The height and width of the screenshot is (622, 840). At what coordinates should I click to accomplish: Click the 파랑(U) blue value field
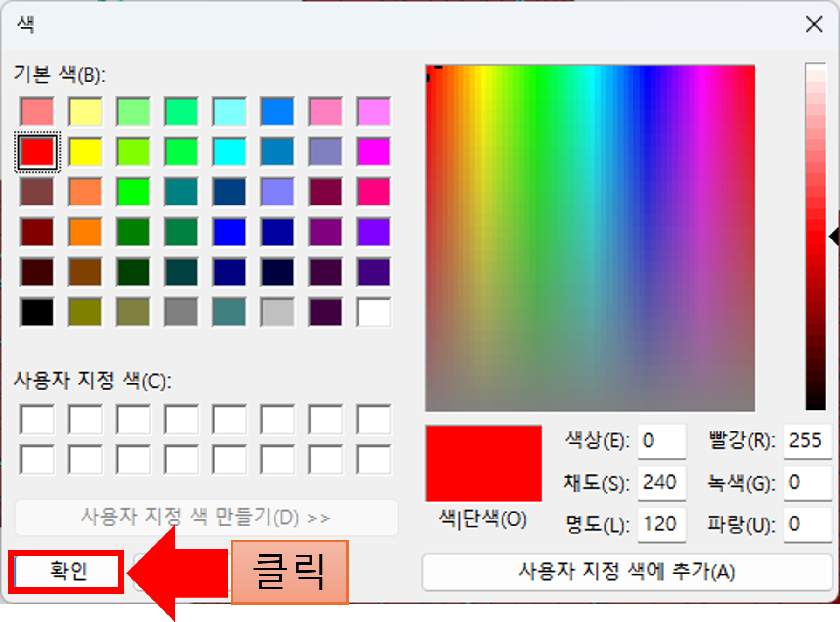(x=807, y=524)
